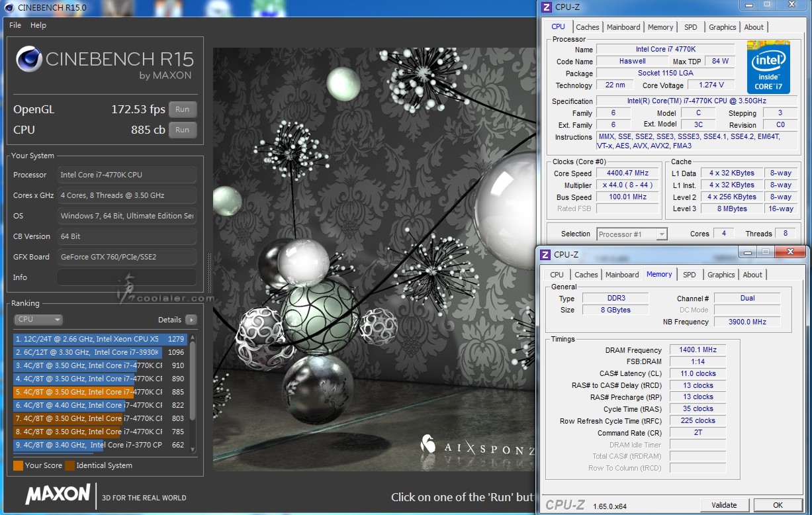
Task: Click the MAXON logo at the bottom left
Action: pyautogui.click(x=58, y=494)
